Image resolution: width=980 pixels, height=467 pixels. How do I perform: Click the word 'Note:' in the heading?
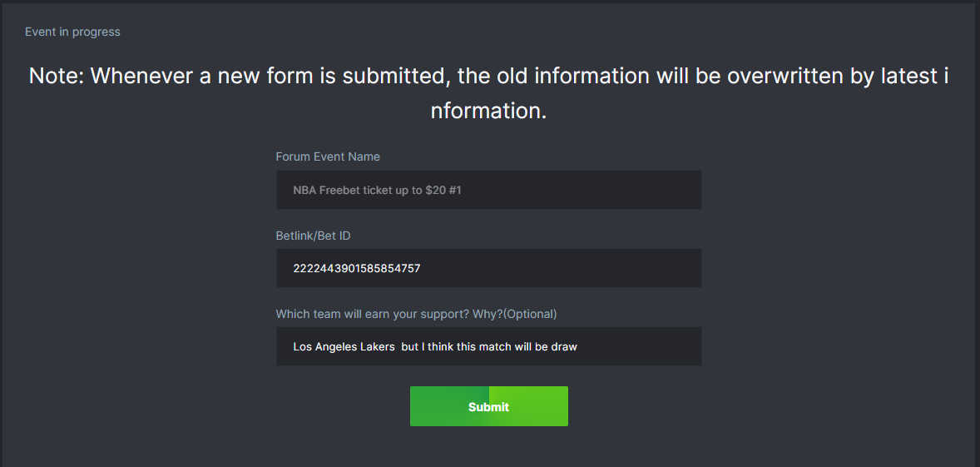pos(57,76)
